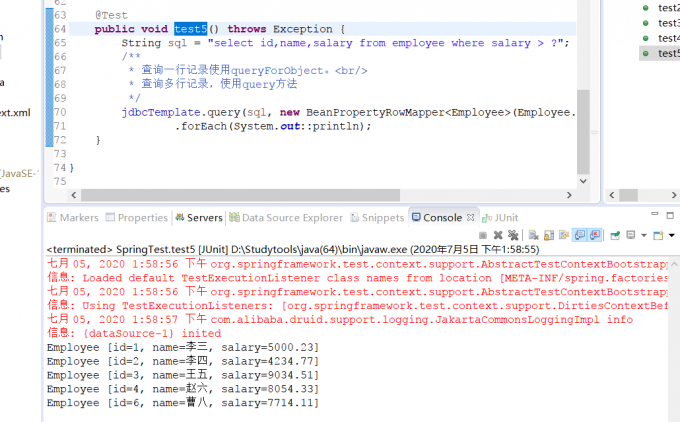Screen dimensions: 680x422
Task: Click Remove All Terminated Launches double-X icon
Action: coord(513,235)
